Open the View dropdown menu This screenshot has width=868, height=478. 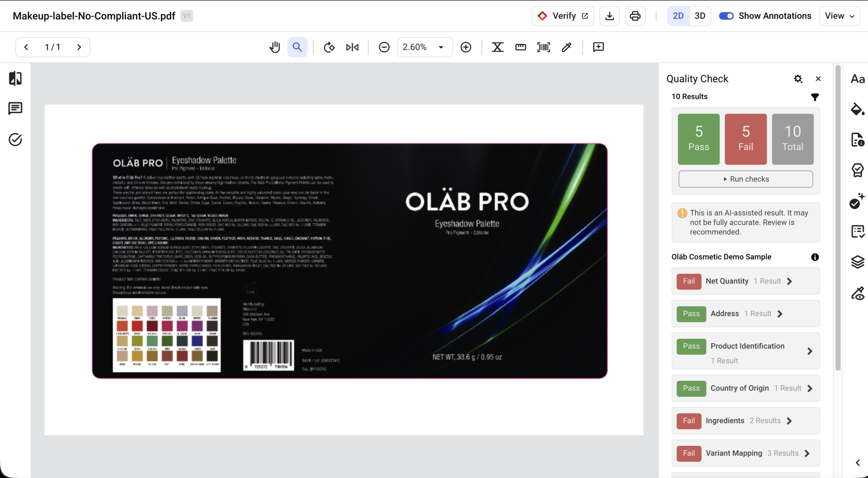coord(840,16)
